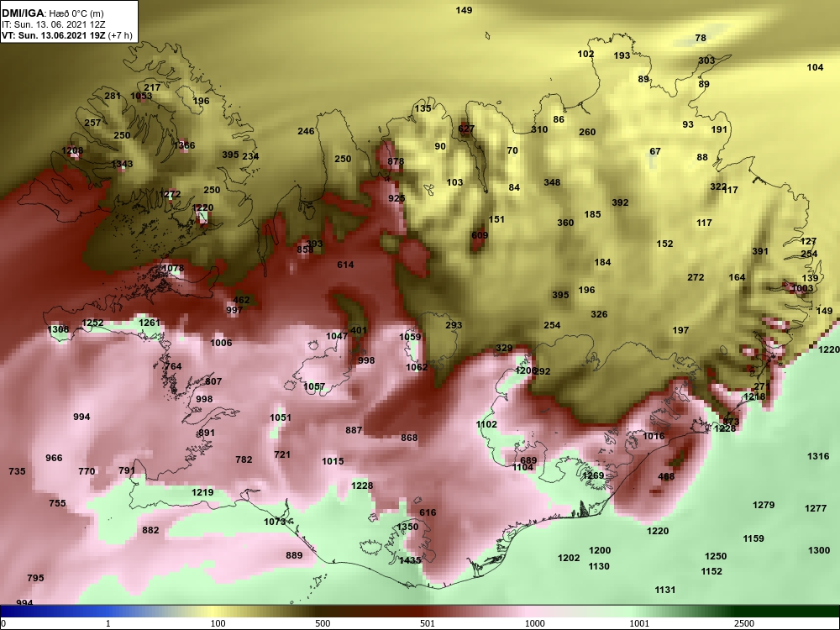Click the map value '392'
The image size is (840, 630).
click(620, 202)
